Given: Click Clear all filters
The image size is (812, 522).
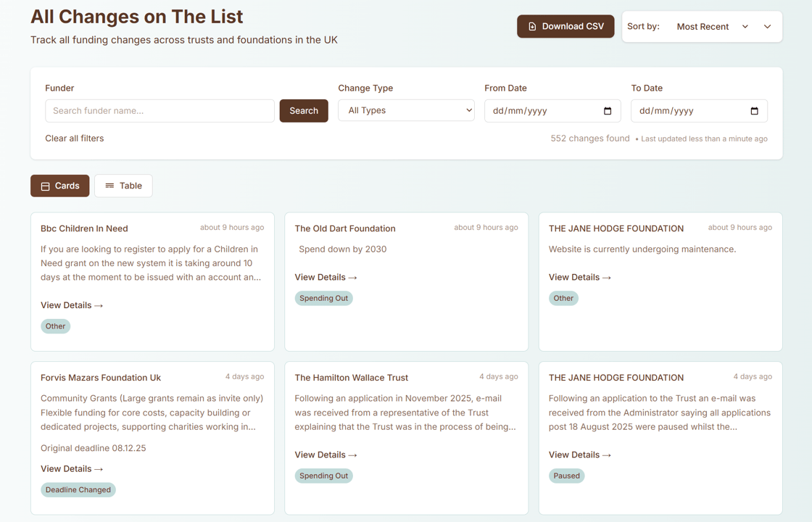Looking at the screenshot, I should pyautogui.click(x=75, y=138).
